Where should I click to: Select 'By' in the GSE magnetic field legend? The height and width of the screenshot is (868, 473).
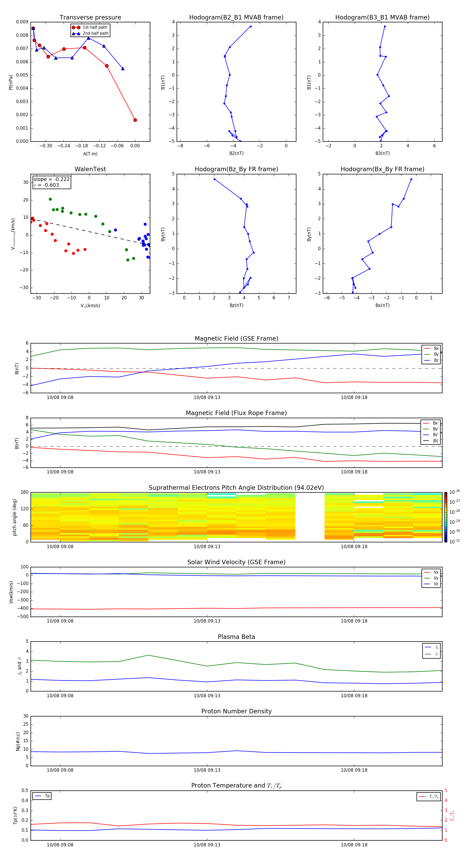coord(431,354)
